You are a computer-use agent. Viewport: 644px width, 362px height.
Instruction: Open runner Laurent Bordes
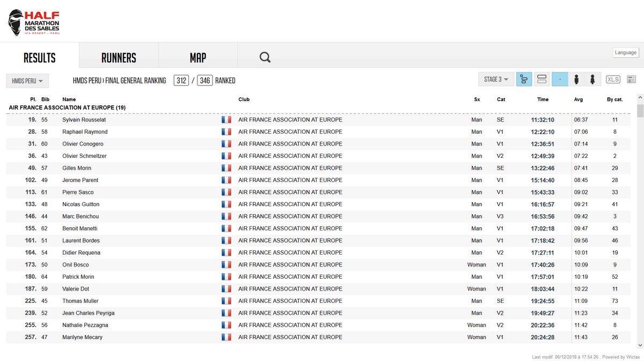click(81, 241)
